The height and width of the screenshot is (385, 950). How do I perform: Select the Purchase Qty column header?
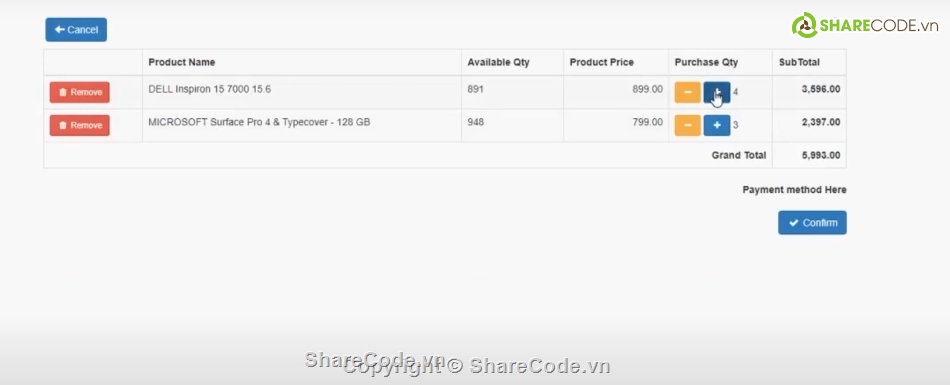[x=706, y=62]
